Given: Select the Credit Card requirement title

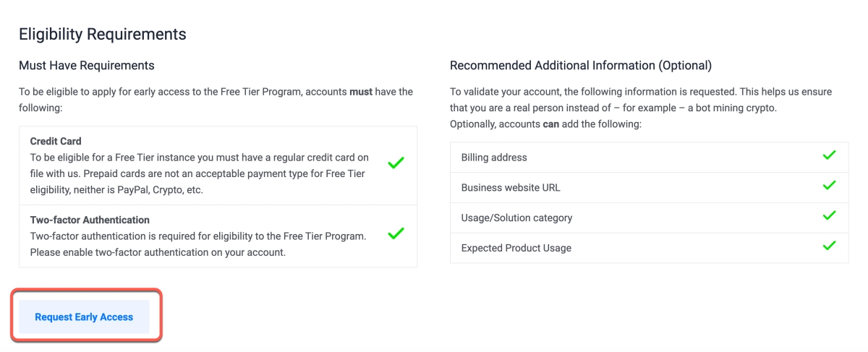Looking at the screenshot, I should click(x=56, y=142).
